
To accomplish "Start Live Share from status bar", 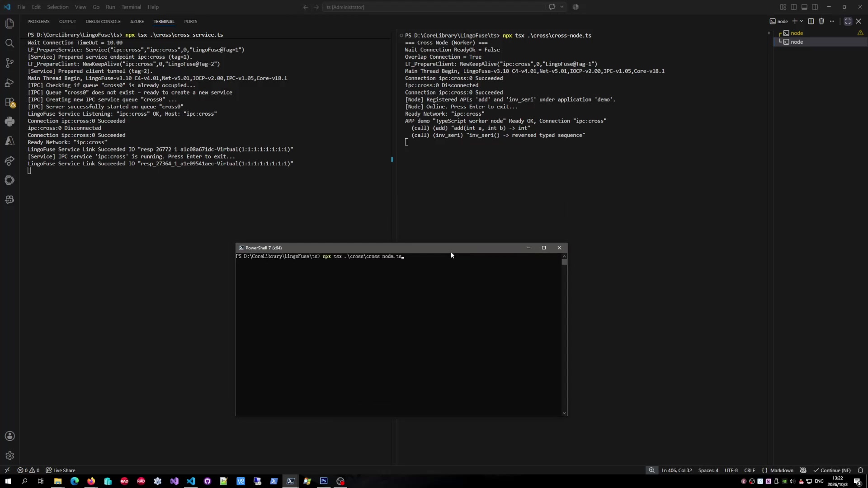I will pos(61,470).
